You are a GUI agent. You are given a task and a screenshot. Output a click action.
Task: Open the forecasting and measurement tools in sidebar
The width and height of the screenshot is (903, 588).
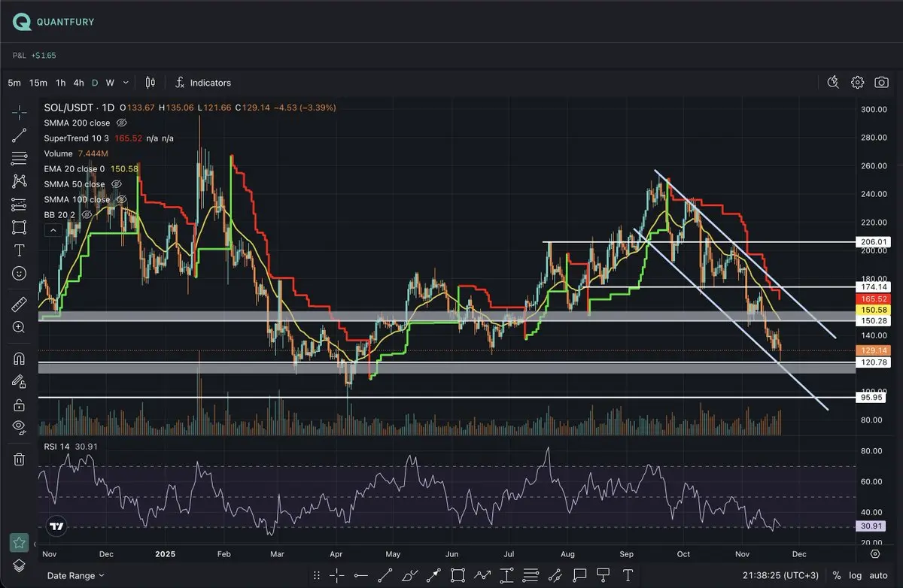[20, 205]
